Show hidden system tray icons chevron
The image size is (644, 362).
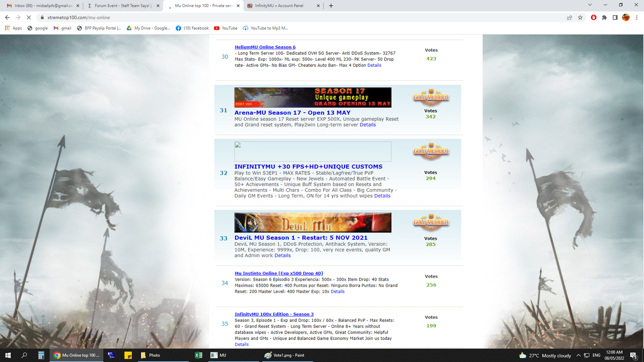pos(579,355)
